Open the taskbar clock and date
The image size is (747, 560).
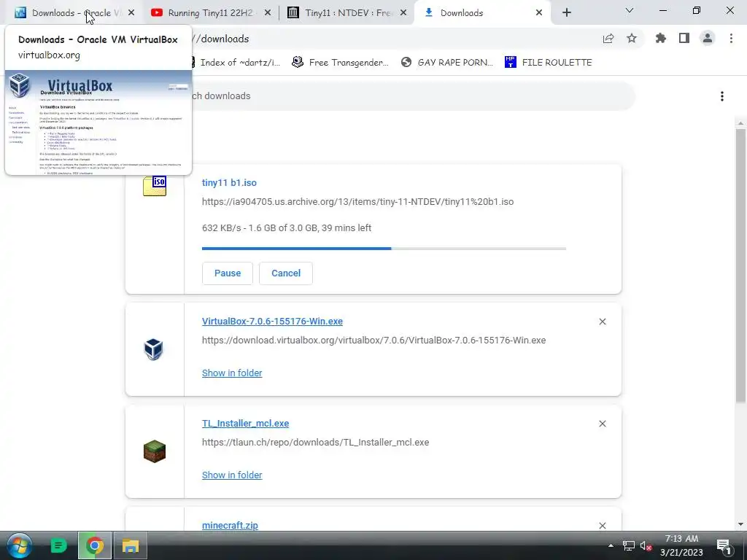[681, 545]
